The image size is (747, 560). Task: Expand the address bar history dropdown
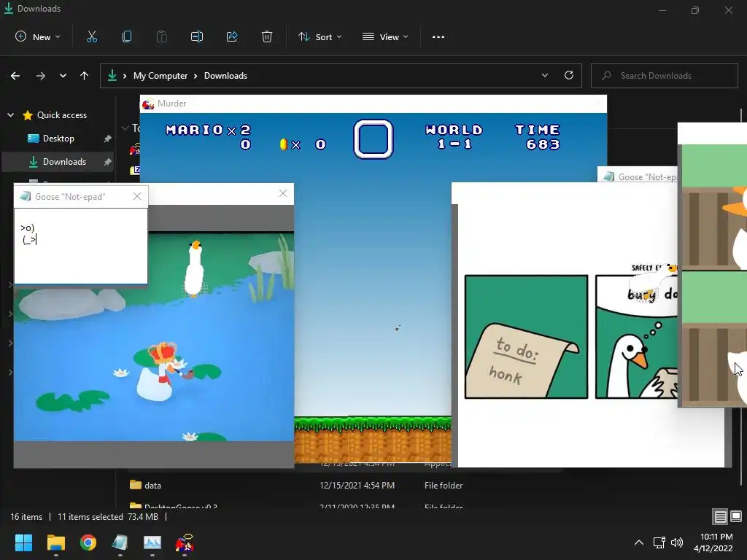coord(544,75)
